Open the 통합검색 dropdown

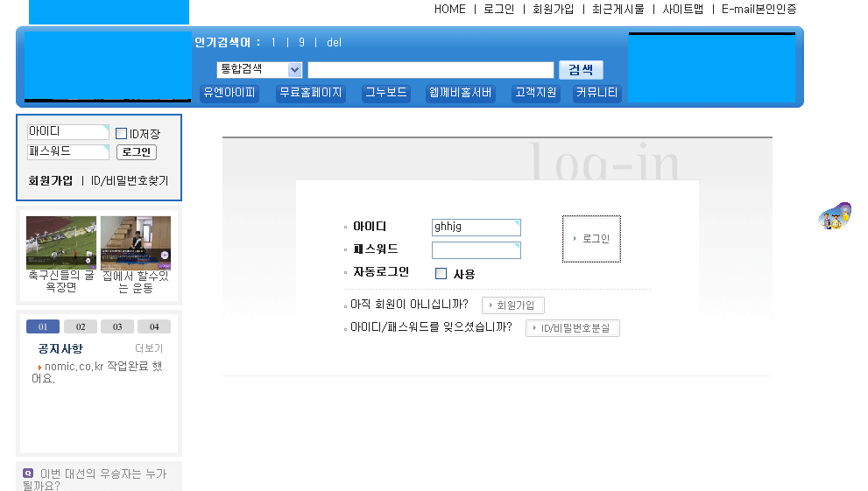point(259,70)
